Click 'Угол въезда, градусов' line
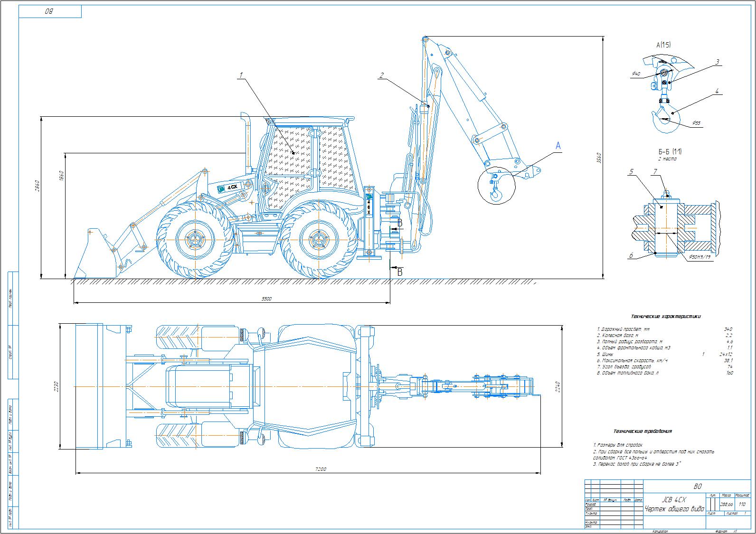756x534 pixels. 624,367
